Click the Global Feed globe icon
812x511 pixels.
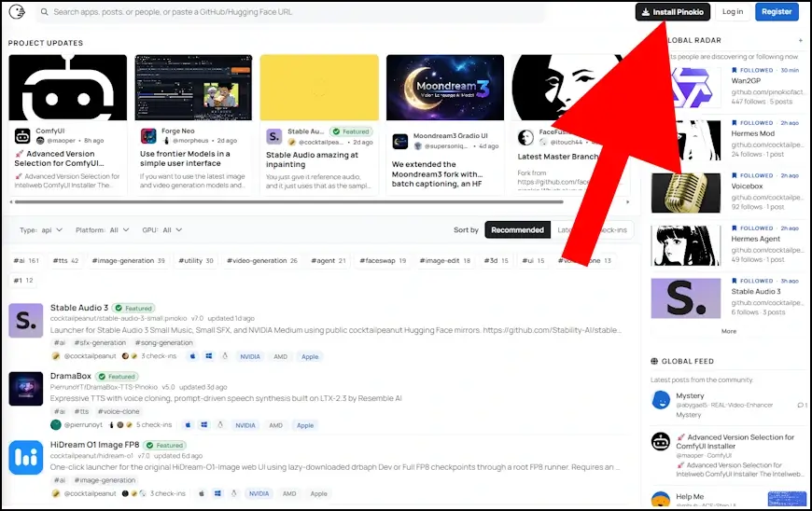(x=654, y=361)
